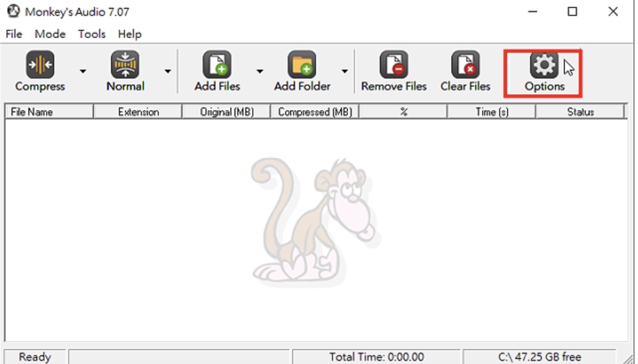This screenshot has width=638, height=364.
Task: Click the Monkey's Audio title bar icon
Action: [x=13, y=11]
